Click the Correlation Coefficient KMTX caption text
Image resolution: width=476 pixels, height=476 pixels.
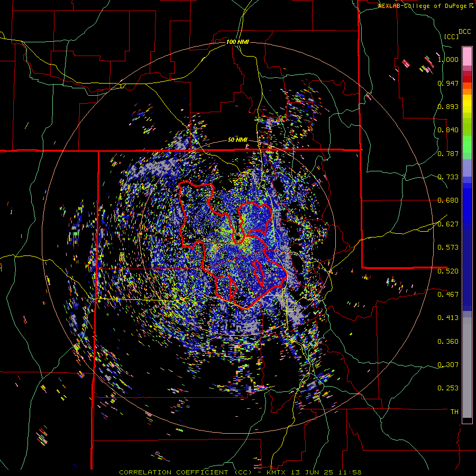coord(240,472)
